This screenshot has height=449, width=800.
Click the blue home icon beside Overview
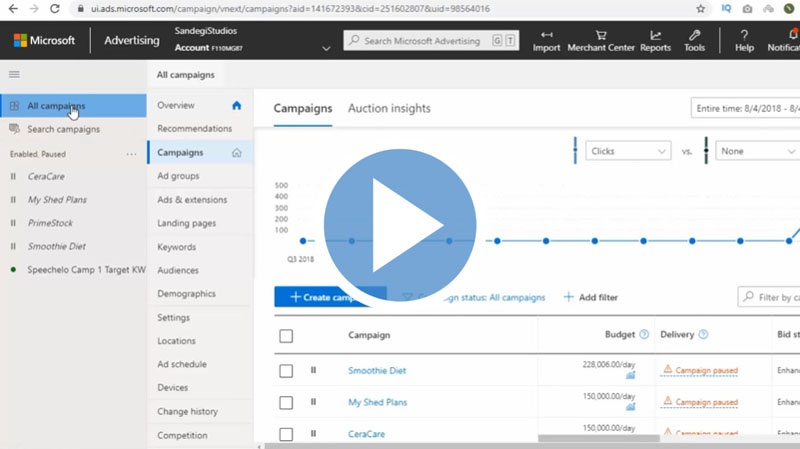click(236, 105)
